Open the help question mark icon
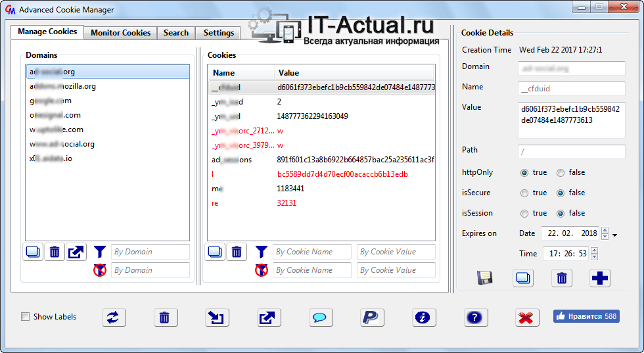This screenshot has width=644, height=353. 476,318
